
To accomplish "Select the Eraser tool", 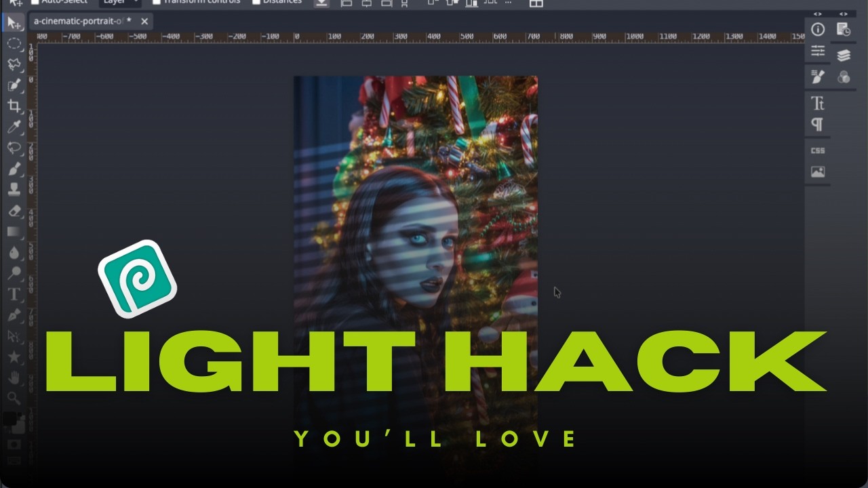I will (x=14, y=211).
